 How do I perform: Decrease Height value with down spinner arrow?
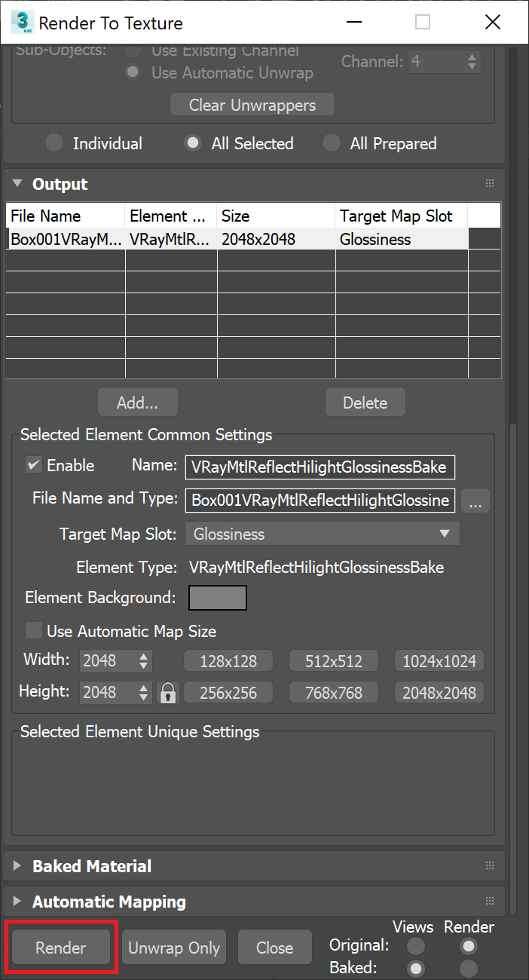[x=145, y=697]
